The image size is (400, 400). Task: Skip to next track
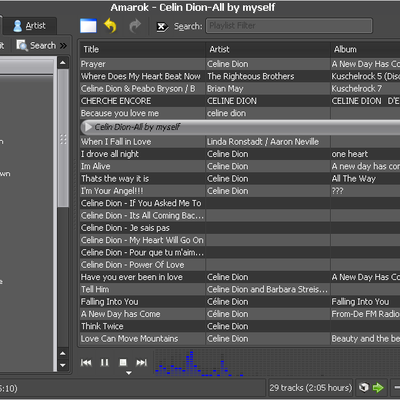141,362
